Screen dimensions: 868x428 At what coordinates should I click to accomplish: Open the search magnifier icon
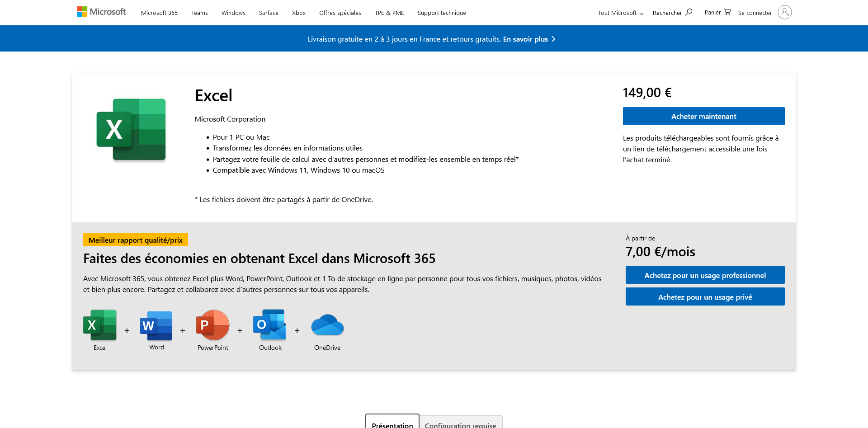689,12
